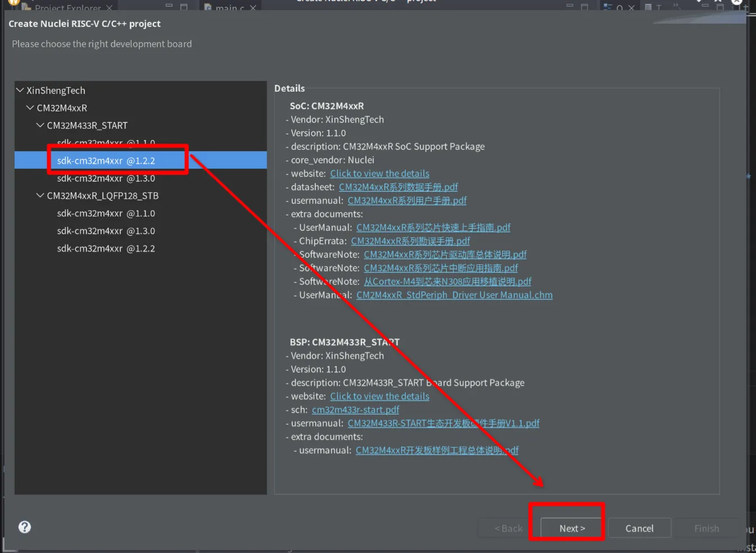This screenshot has height=553, width=756.
Task: Collapse the CM32M433R_START board node
Action: [x=40, y=125]
